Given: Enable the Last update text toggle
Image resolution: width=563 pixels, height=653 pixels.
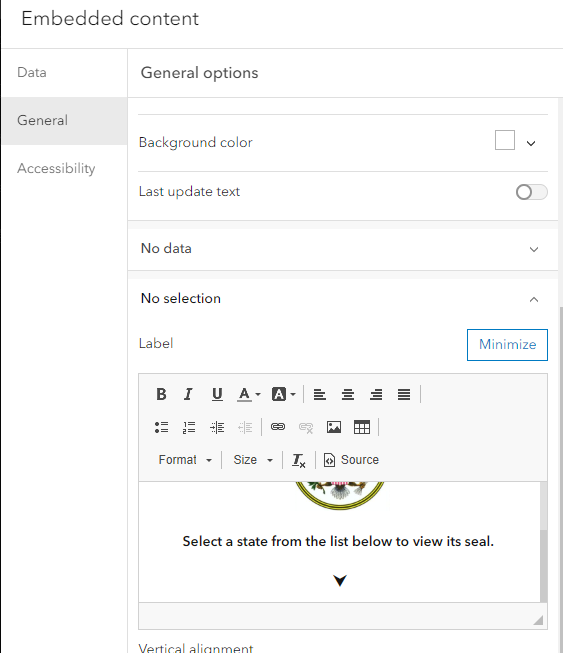Looking at the screenshot, I should [531, 192].
